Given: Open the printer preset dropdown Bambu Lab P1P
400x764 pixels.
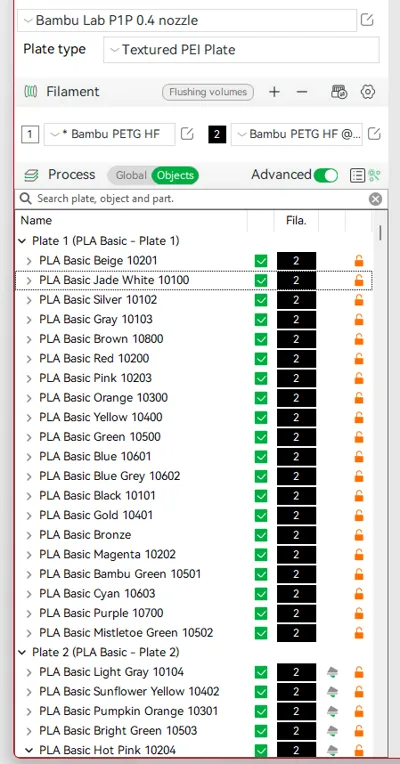Looking at the screenshot, I should point(187,20).
